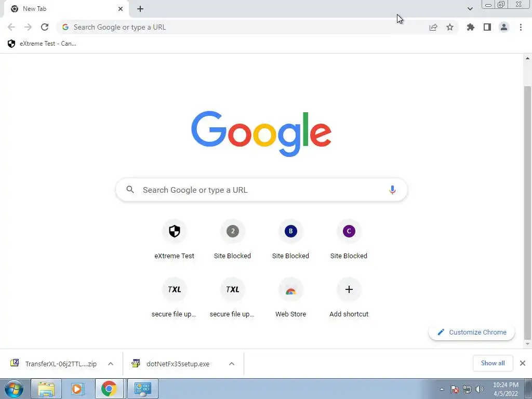This screenshot has width=532, height=399.
Task: Open the network tray icon
Action: pos(467,389)
